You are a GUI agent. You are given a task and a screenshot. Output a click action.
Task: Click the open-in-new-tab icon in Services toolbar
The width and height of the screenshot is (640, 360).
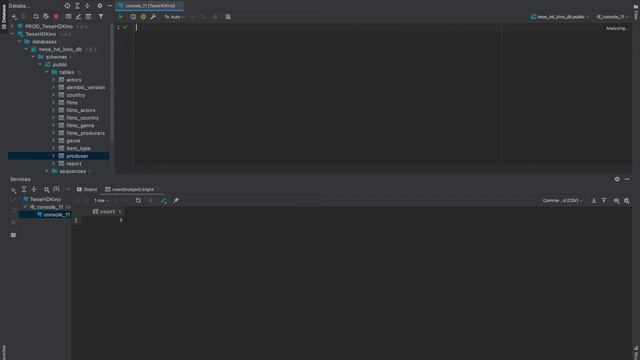[x=56, y=189]
